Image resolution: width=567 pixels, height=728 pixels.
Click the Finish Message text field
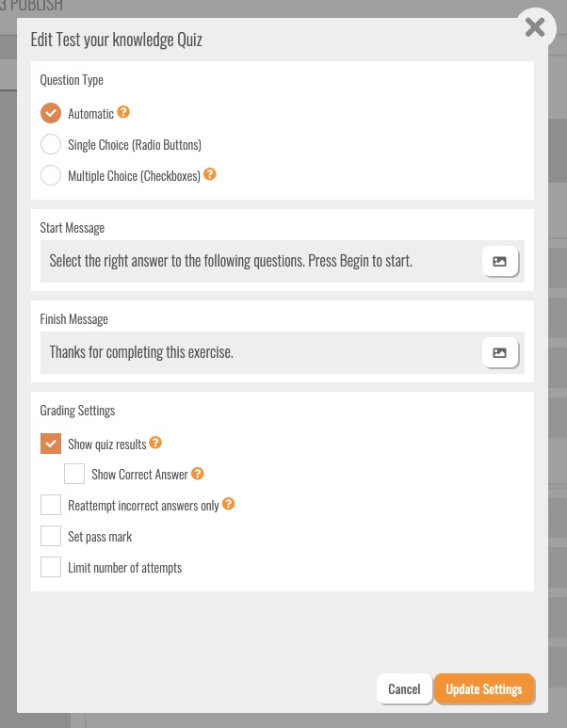[x=254, y=352]
